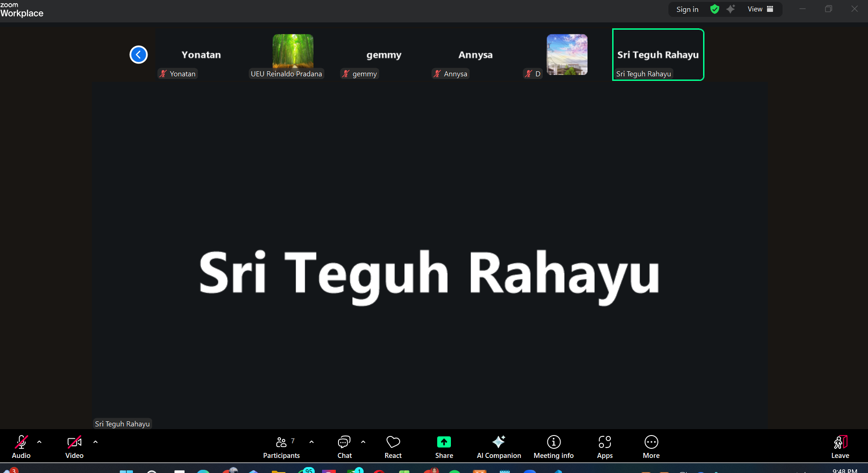868x473 pixels.
Task: Open the Chat panel
Action: pos(344,446)
